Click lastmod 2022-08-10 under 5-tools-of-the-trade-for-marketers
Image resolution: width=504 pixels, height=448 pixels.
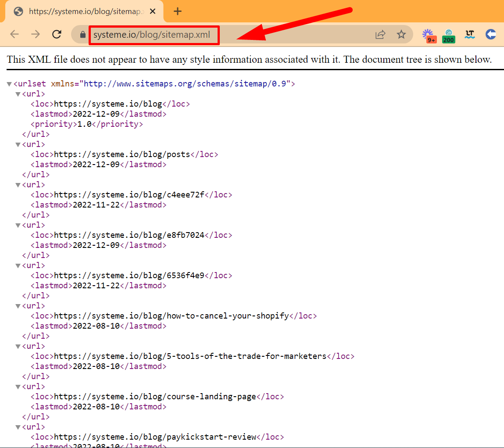tap(96, 366)
